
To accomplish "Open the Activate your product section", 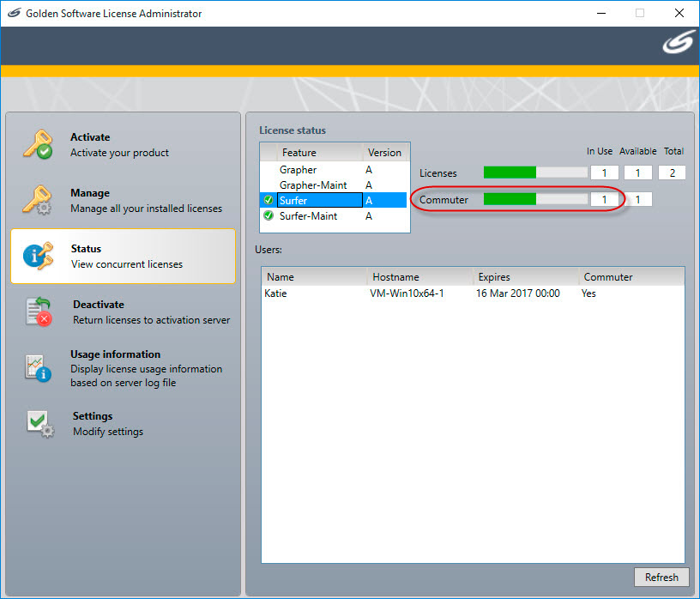I will [124, 145].
